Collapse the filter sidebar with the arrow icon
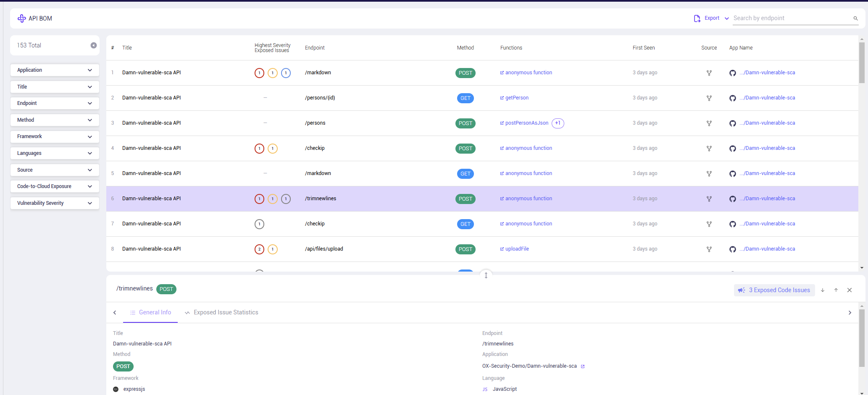This screenshot has width=868, height=395. pos(94,45)
